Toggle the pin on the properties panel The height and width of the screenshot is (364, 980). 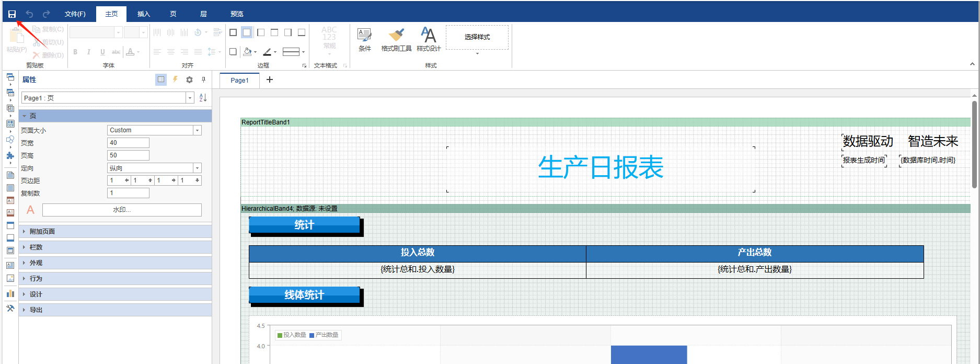pyautogui.click(x=203, y=79)
